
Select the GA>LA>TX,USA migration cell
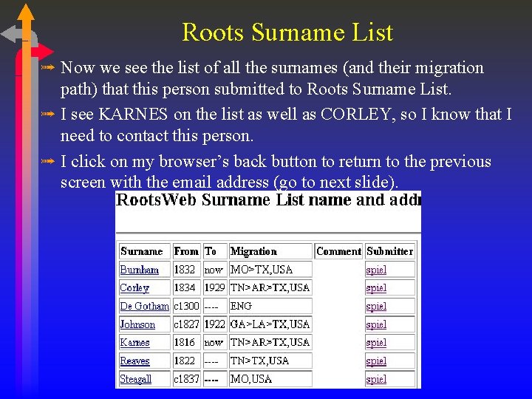(270, 324)
